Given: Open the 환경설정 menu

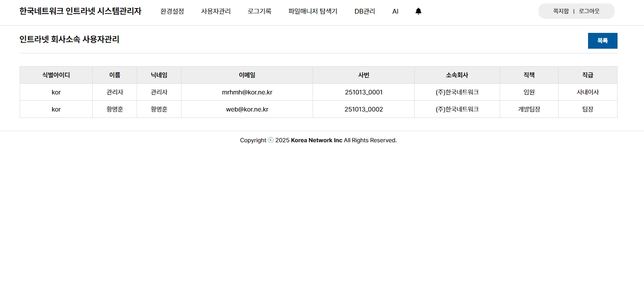Looking at the screenshot, I should pyautogui.click(x=172, y=12).
